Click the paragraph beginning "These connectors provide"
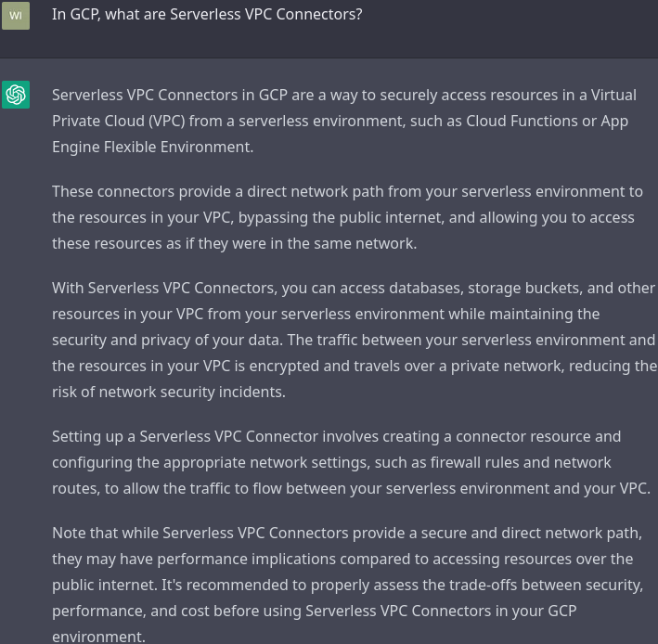Screen dimensions: 658x644 pyautogui.click(x=347, y=217)
